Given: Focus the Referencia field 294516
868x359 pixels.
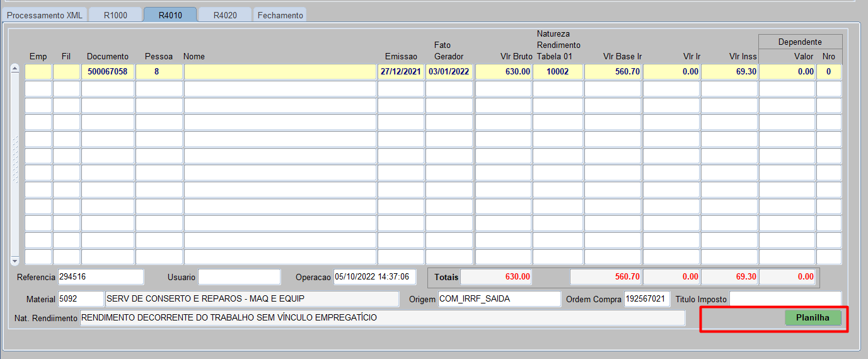Looking at the screenshot, I should [100, 277].
